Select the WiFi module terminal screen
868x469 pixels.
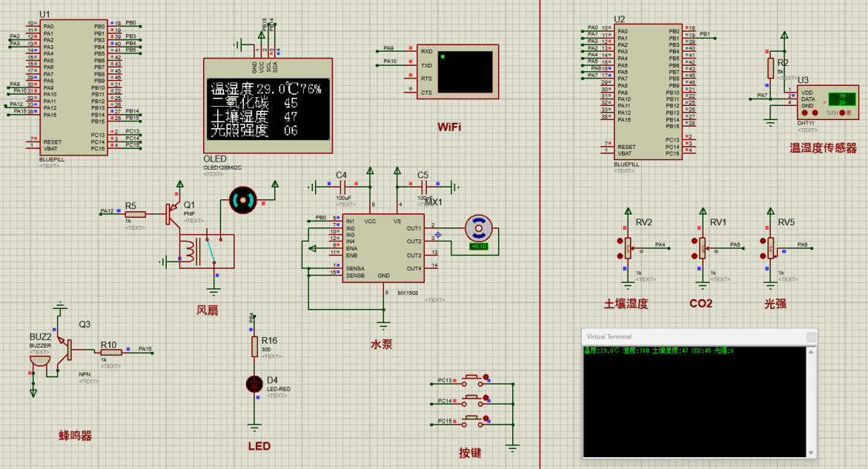pos(466,71)
